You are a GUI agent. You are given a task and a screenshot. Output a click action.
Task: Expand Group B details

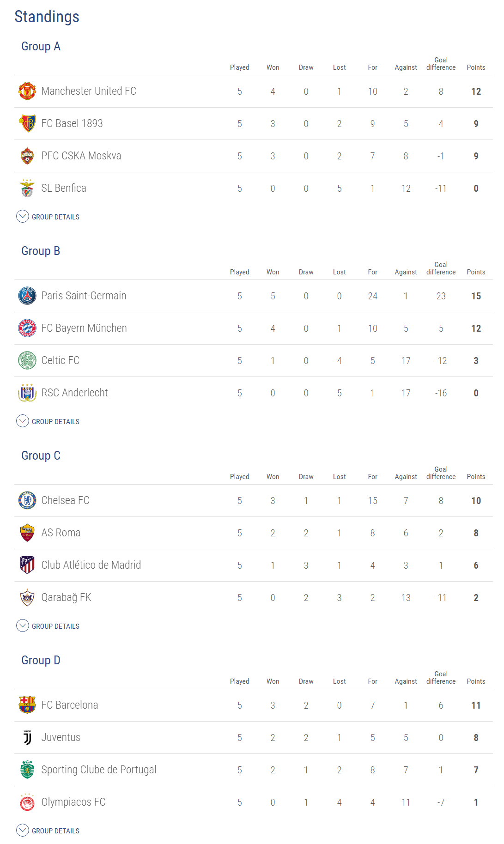click(x=48, y=421)
